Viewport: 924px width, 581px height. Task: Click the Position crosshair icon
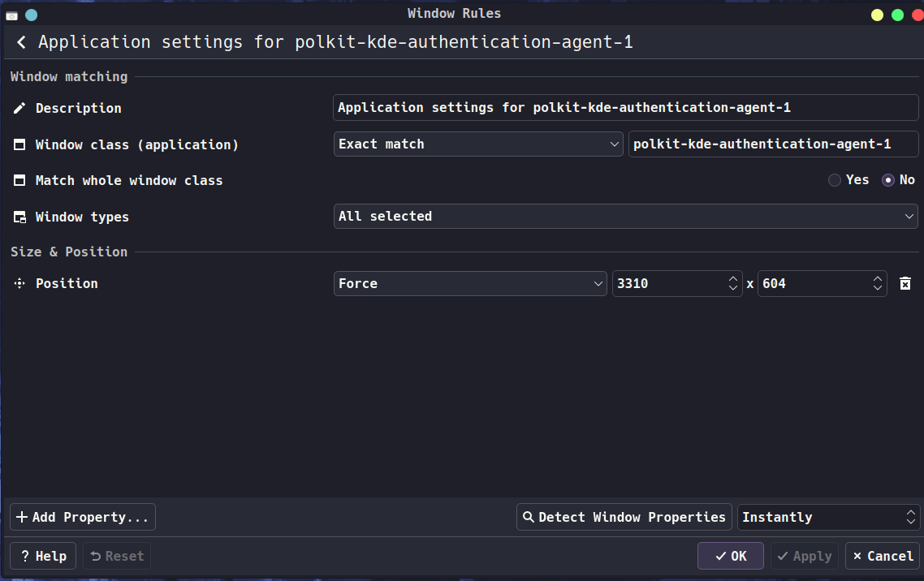(x=19, y=283)
